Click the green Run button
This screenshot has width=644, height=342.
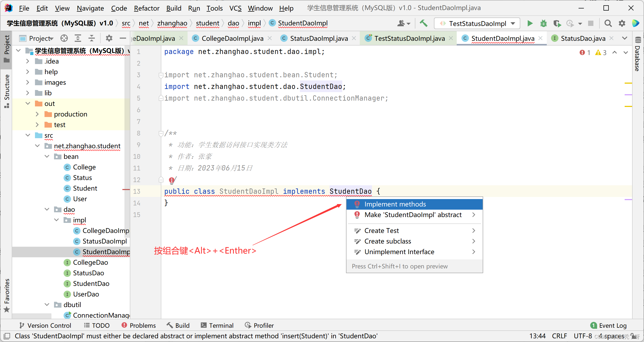[x=530, y=24]
